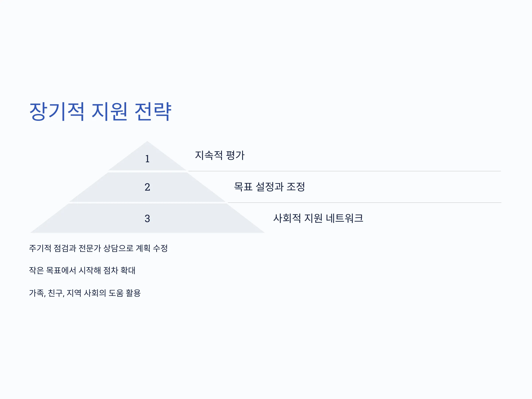This screenshot has width=532, height=399.
Task: Click the 목표 설정과 조정 label
Action: 269,187
